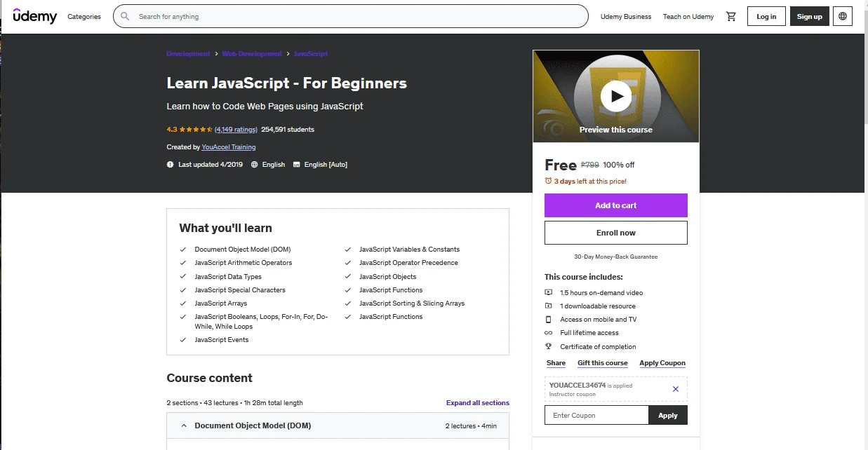Click checkmark beside JavaScript Operator Precedence
Screen dimensions: 868x450
coord(347,263)
